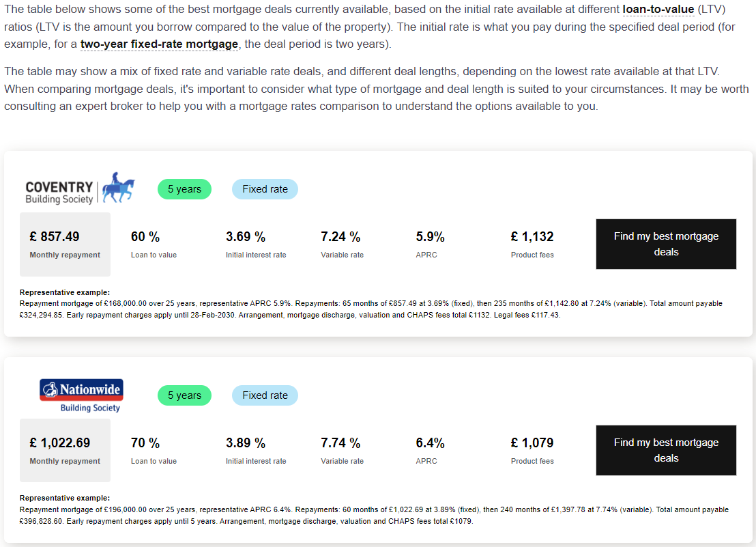The width and height of the screenshot is (756, 547).
Task: Select the £857.49 monthly repayment box
Action: click(x=65, y=244)
